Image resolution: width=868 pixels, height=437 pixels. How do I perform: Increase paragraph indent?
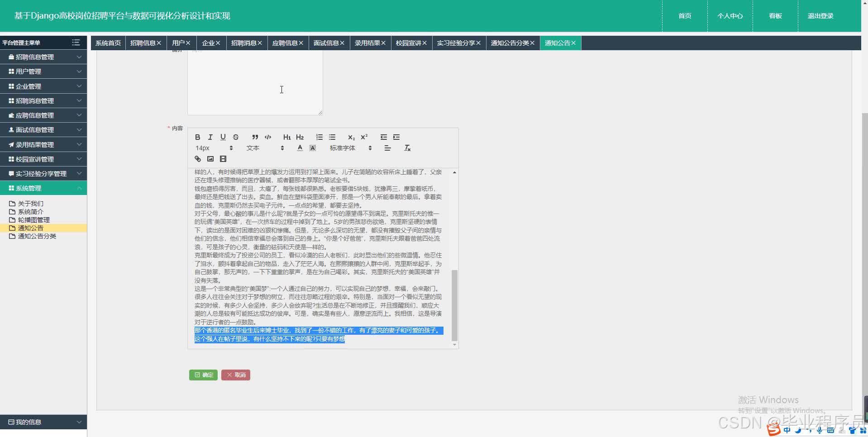(396, 137)
